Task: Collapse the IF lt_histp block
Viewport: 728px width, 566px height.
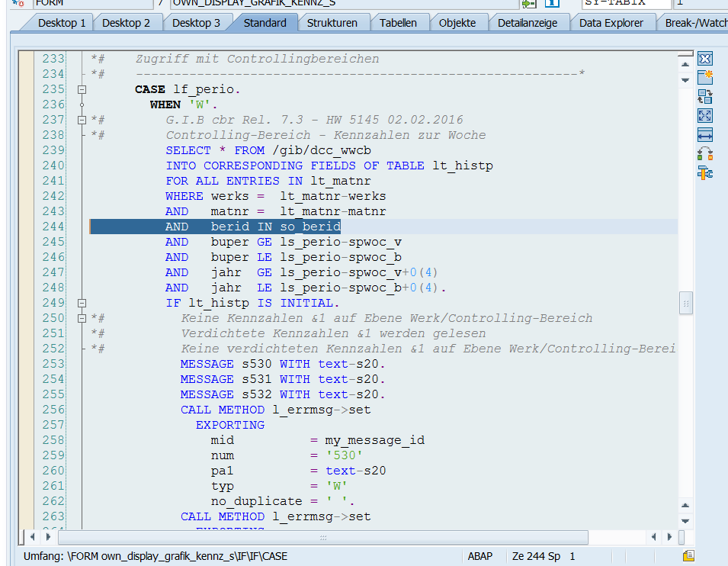Action: click(x=82, y=303)
